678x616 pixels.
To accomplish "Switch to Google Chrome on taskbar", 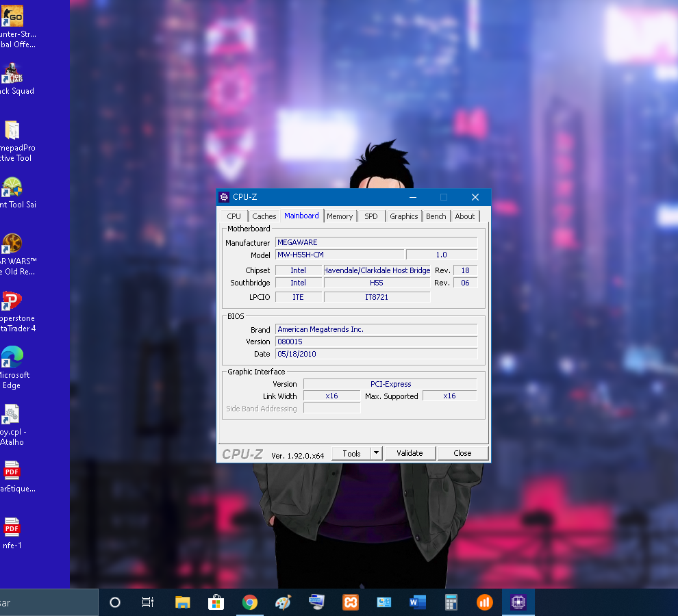I will [249, 602].
